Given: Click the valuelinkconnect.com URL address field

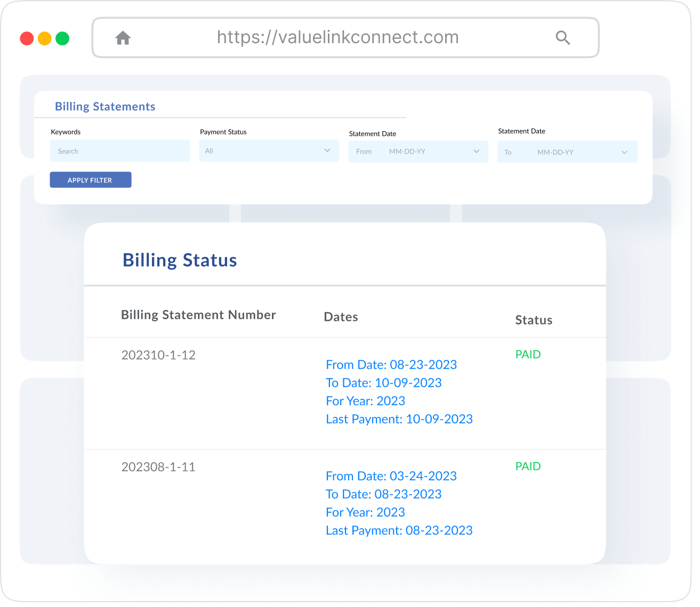Looking at the screenshot, I should pos(337,37).
